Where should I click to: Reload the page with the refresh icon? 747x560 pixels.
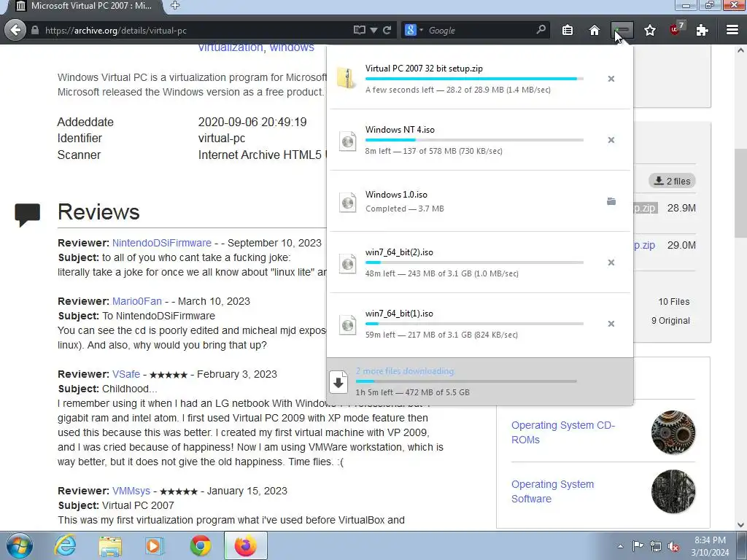(387, 30)
